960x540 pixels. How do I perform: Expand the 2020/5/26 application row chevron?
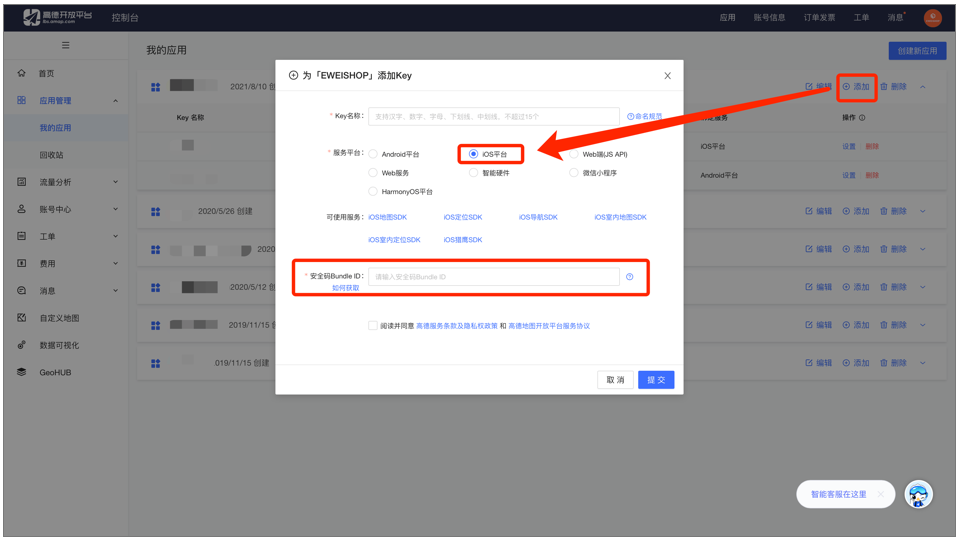click(x=923, y=211)
